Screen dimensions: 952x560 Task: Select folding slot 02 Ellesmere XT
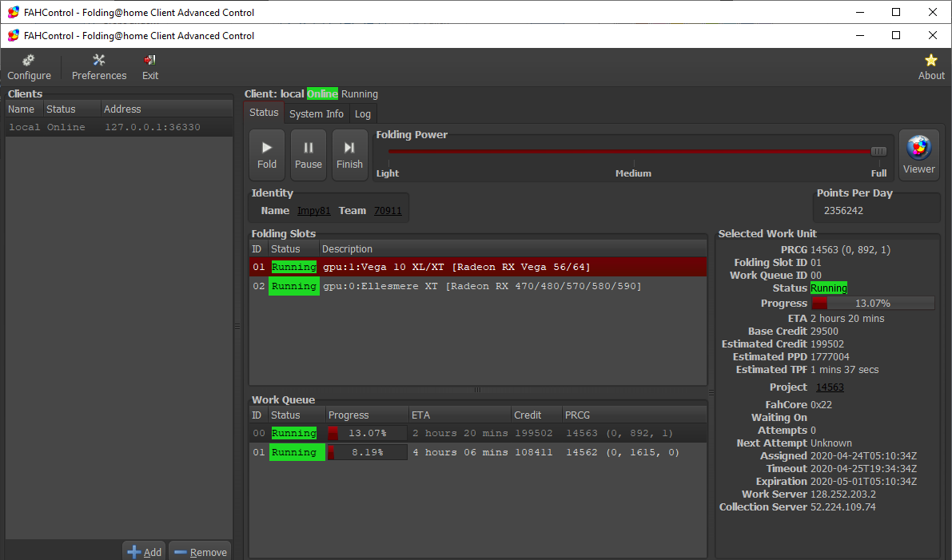pos(478,286)
